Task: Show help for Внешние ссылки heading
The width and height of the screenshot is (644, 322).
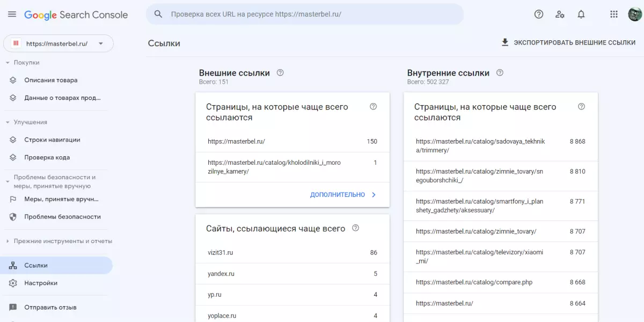Action: point(280,73)
